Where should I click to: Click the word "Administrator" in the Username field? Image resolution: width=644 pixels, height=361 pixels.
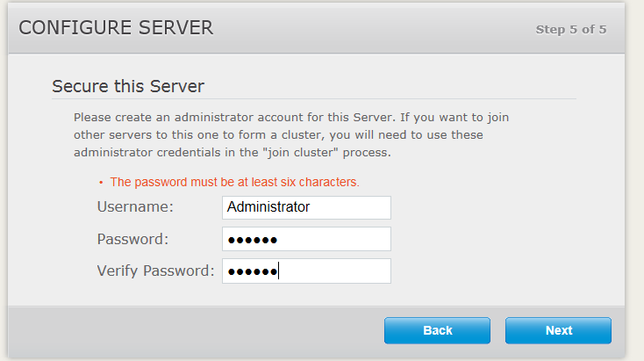tap(268, 207)
